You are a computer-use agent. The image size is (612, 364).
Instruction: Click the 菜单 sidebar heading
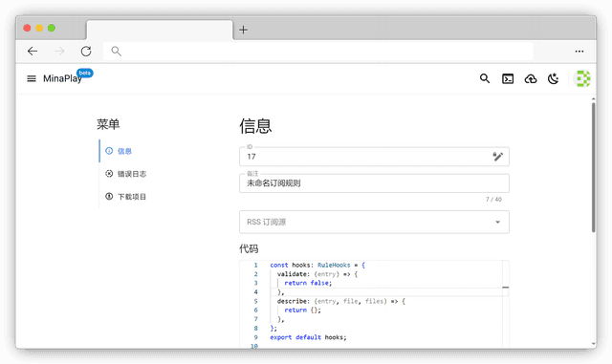coord(108,124)
